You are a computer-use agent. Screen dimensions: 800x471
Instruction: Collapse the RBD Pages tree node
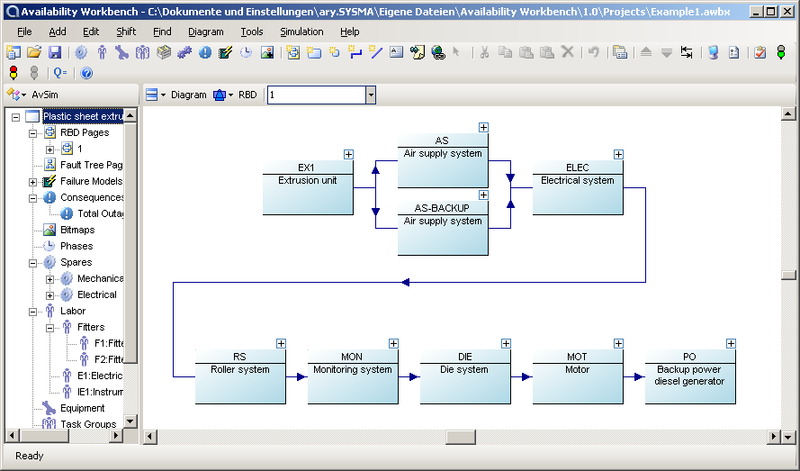[33, 133]
